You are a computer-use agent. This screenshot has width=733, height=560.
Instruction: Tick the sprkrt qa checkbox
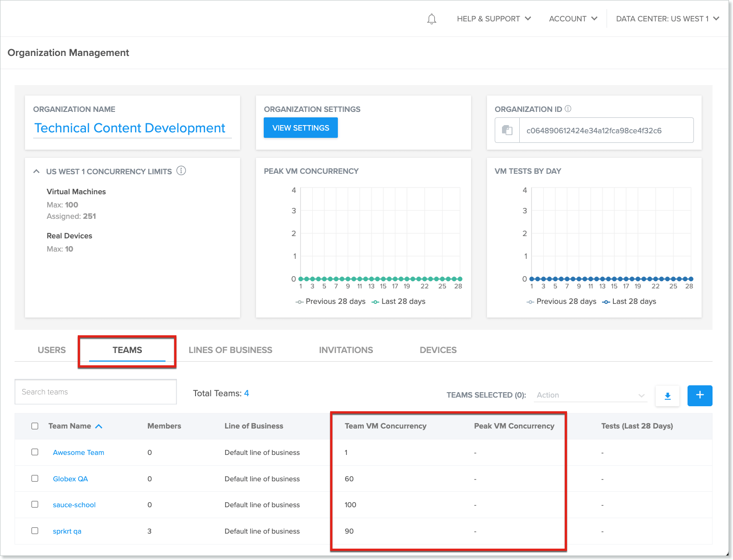click(35, 531)
